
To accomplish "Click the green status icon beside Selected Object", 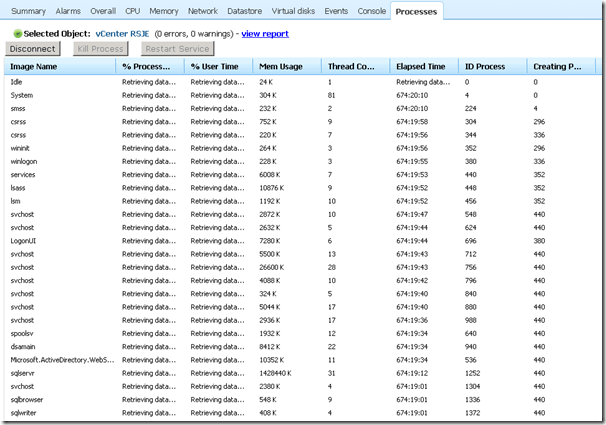I will [18, 33].
